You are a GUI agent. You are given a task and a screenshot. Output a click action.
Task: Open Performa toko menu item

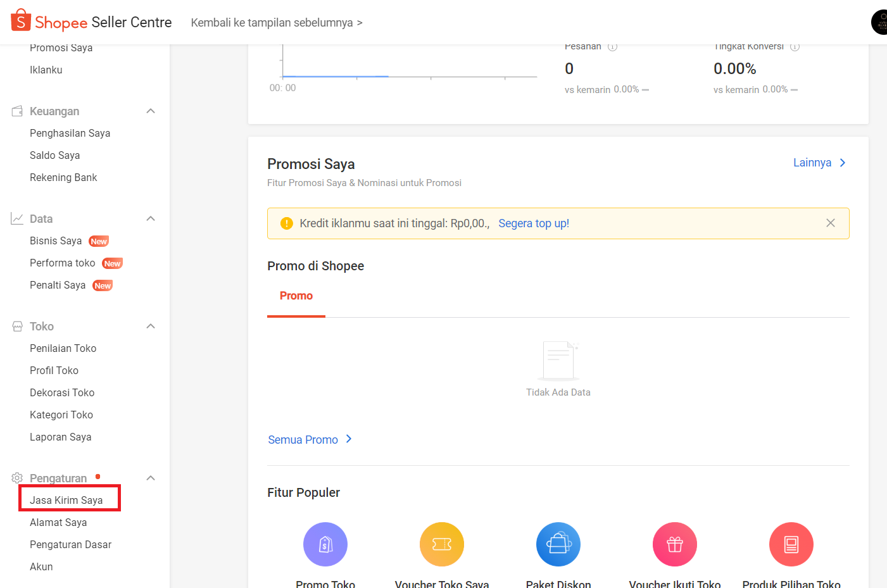click(x=62, y=263)
